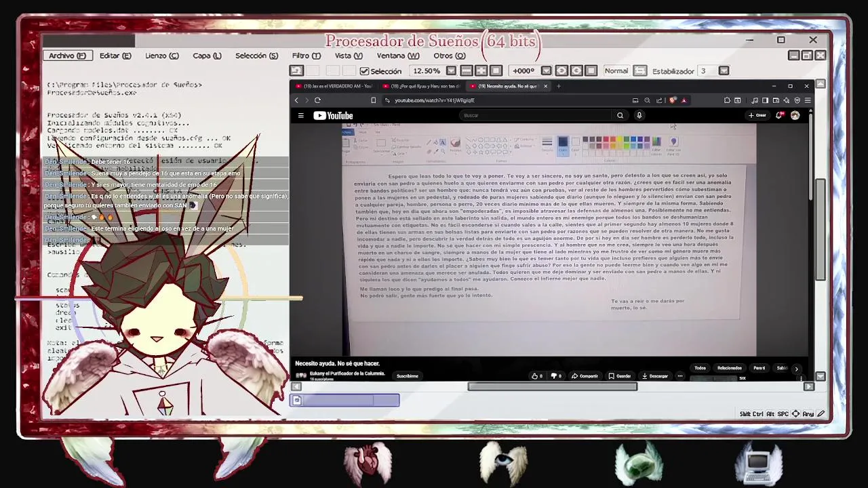The image size is (868, 488).
Task: Click the canvas horizontal scrollbar thumb
Action: [553, 386]
